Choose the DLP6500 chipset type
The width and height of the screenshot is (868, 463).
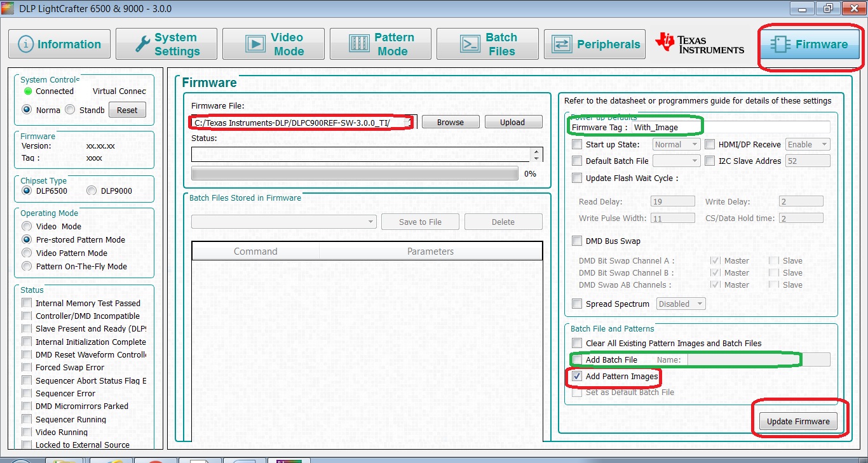(x=27, y=191)
